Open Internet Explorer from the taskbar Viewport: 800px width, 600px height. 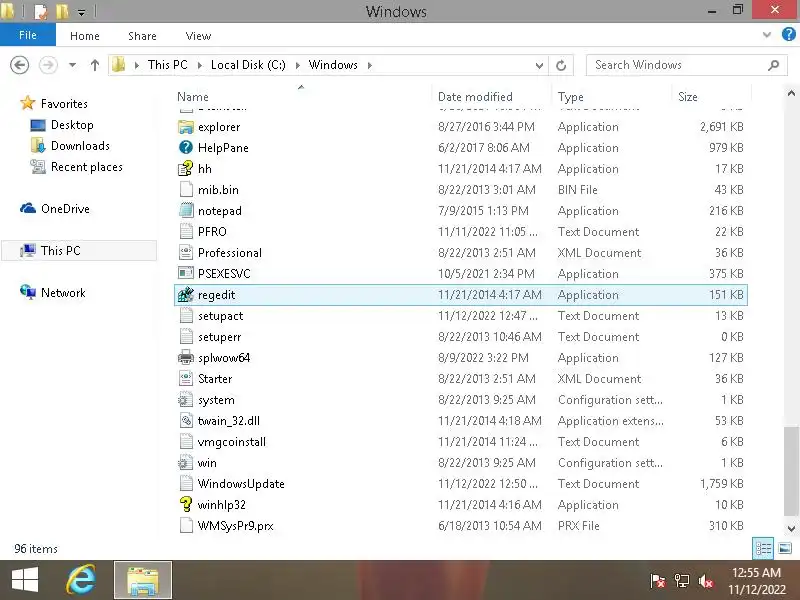pos(81,580)
